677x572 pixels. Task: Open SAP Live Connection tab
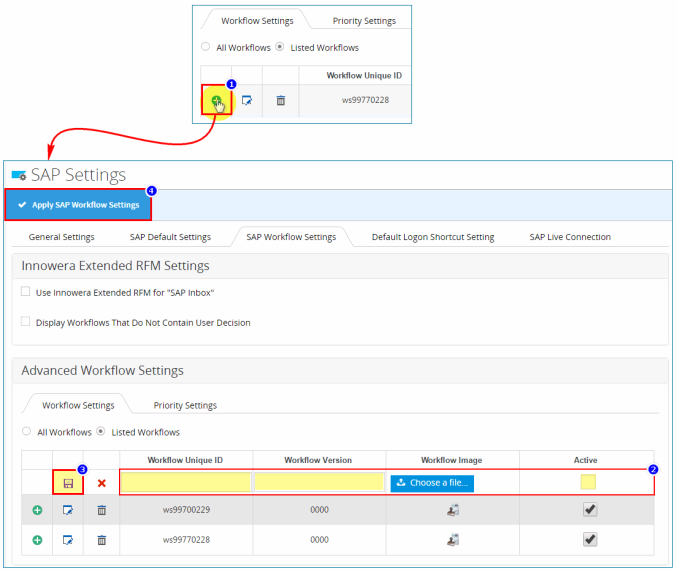pos(570,237)
